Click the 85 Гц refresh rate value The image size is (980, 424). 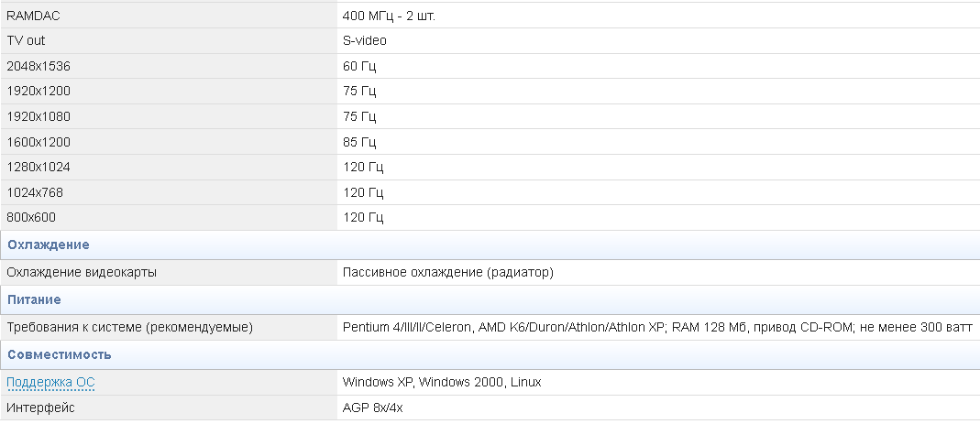coord(359,142)
